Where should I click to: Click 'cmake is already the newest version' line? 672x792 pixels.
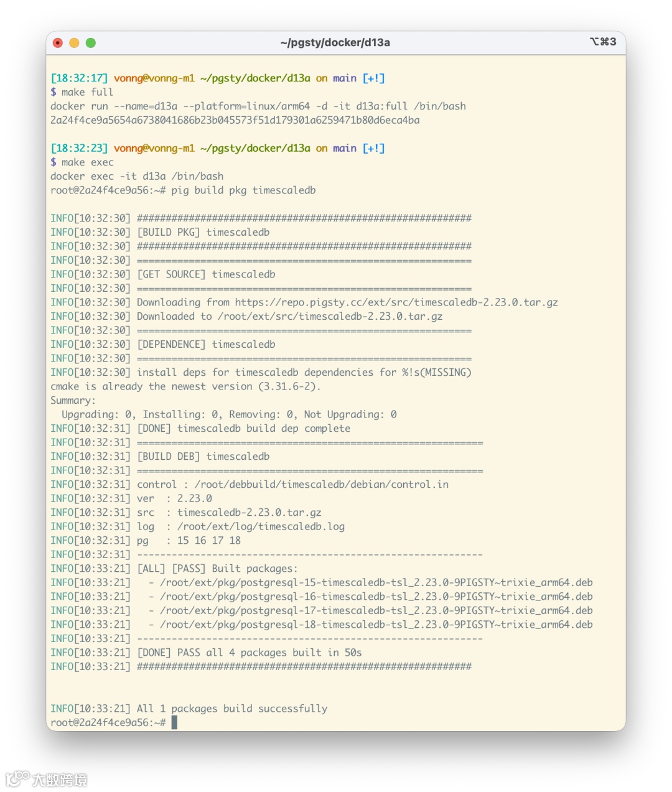pyautogui.click(x=185, y=386)
